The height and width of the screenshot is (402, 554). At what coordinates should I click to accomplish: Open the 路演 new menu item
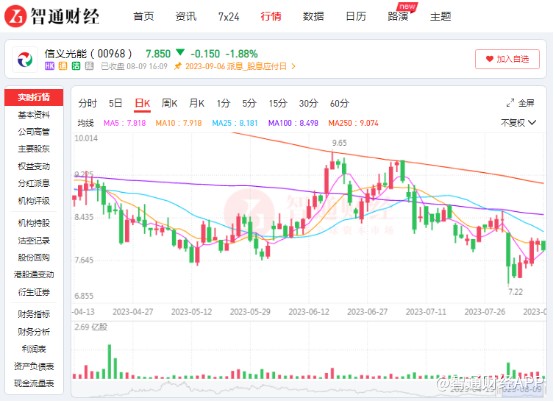[400, 15]
